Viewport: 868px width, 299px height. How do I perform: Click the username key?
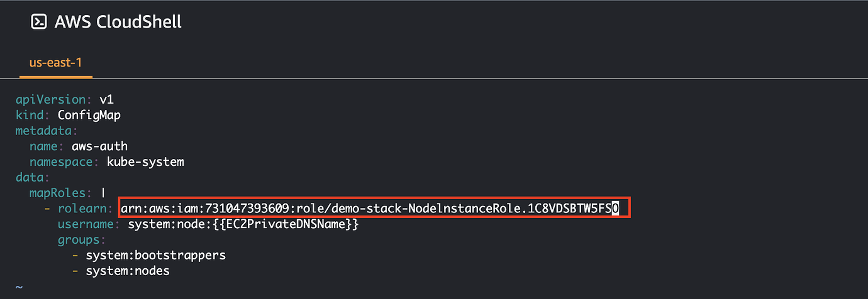pos(86,224)
